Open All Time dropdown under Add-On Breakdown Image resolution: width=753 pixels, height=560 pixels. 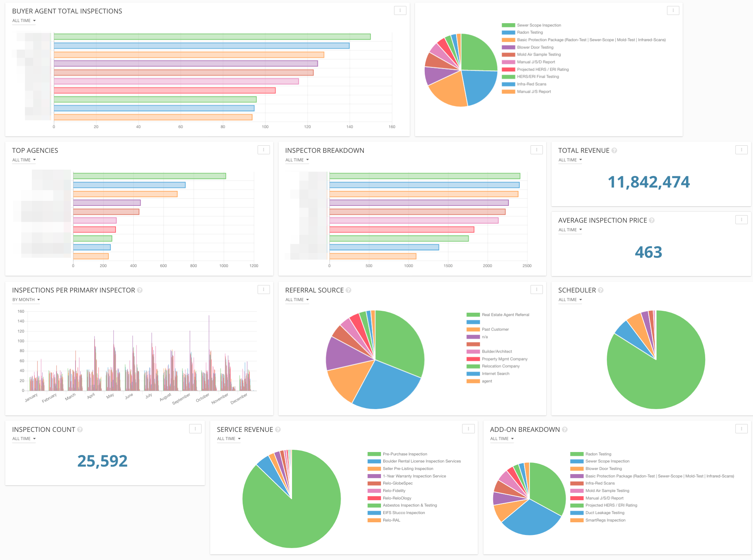pos(502,439)
